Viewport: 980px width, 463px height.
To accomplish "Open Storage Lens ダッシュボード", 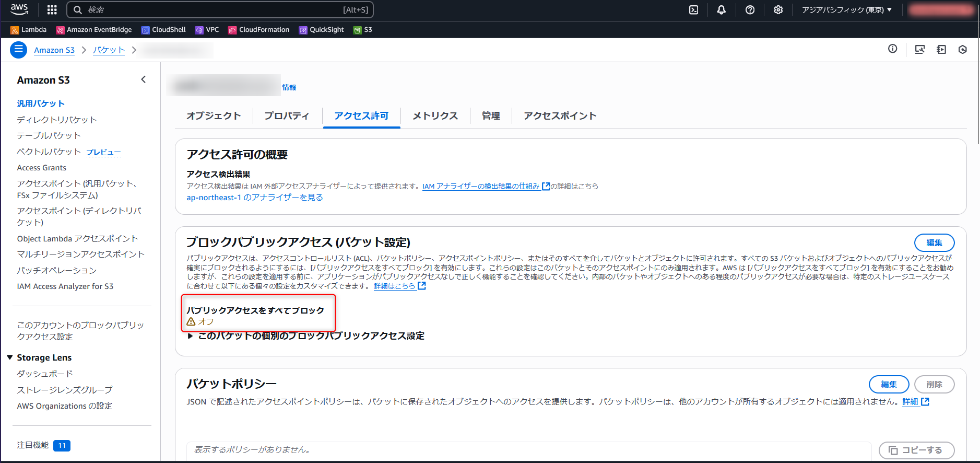I will click(45, 374).
